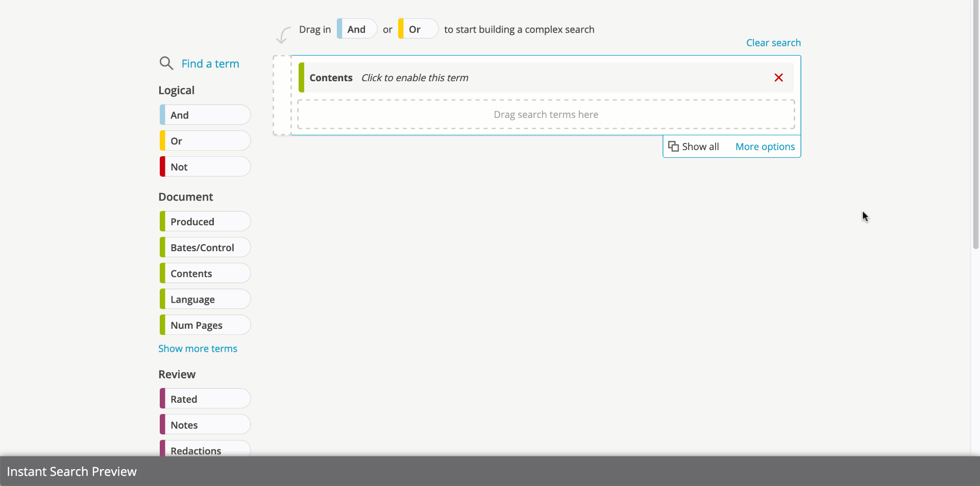Select the Not logical term
This screenshot has width=980, height=486.
(x=205, y=167)
